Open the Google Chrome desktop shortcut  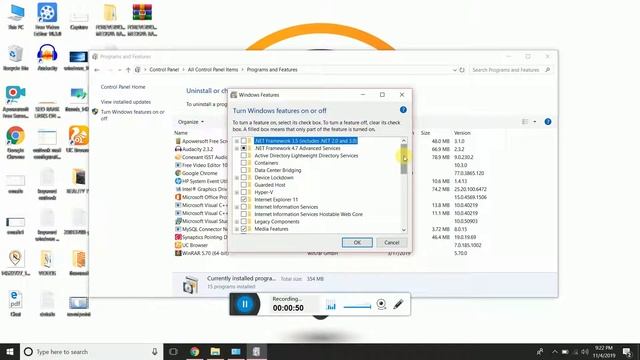point(16,142)
